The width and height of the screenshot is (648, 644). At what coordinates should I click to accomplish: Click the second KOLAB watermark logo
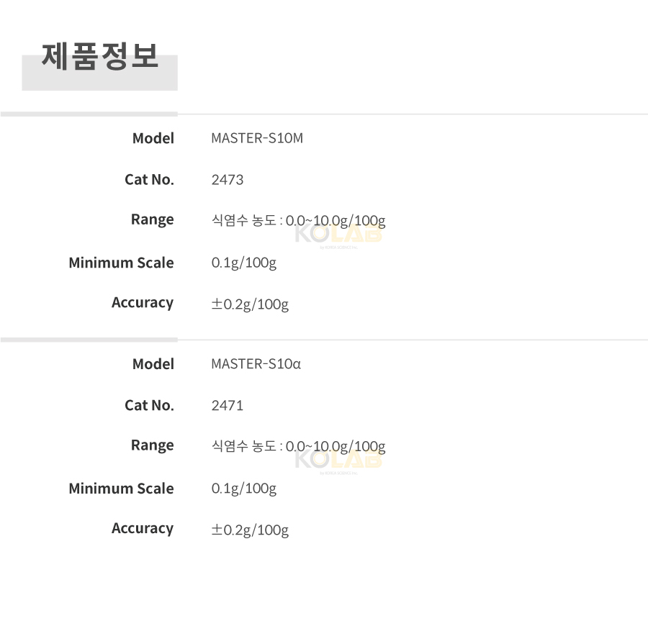point(338,462)
